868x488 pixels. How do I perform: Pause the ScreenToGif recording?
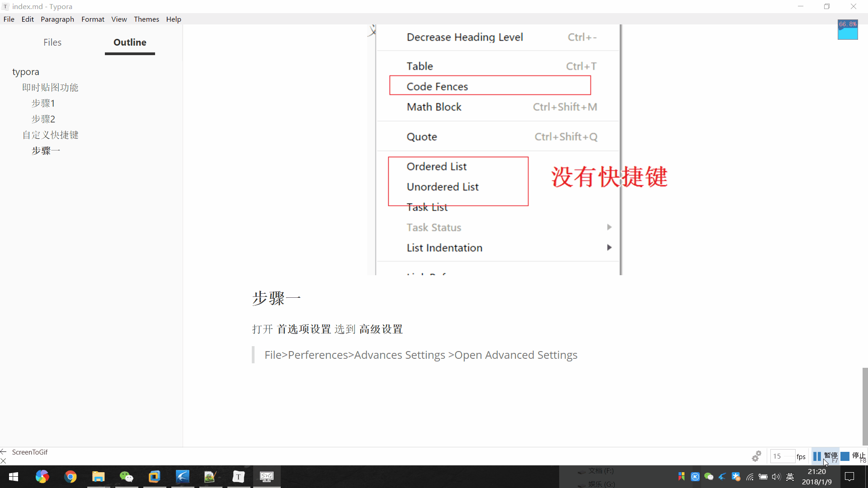pos(825,456)
